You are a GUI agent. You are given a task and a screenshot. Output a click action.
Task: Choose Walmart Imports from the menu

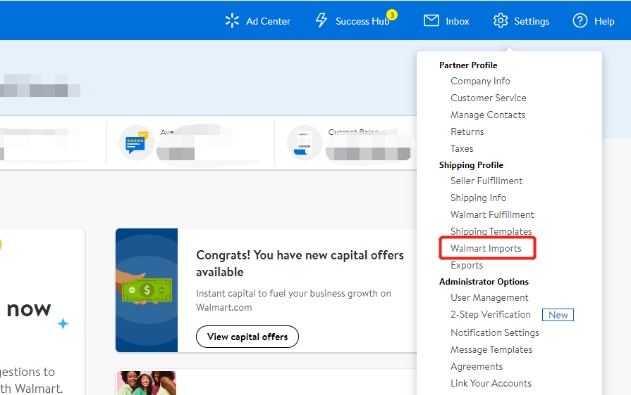click(x=486, y=249)
